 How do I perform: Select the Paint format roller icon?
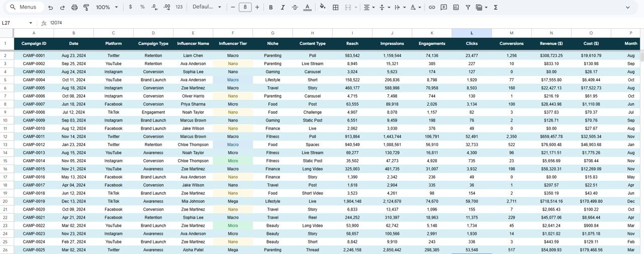click(86, 8)
